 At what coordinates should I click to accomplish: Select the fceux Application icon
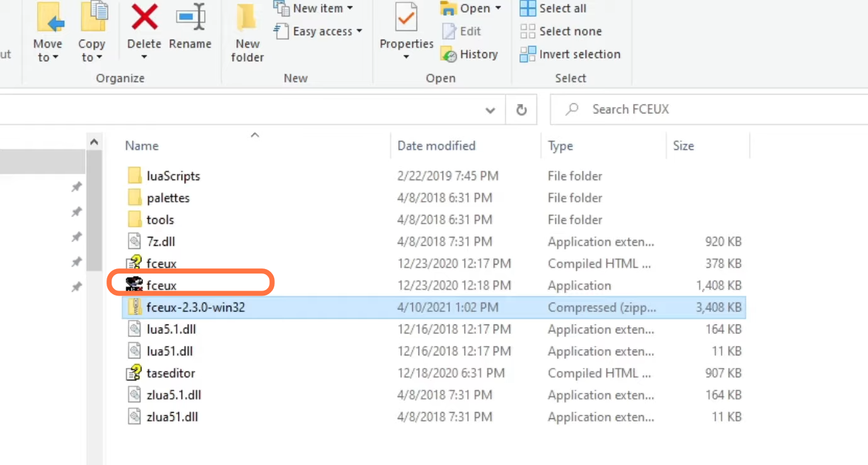[x=134, y=285]
